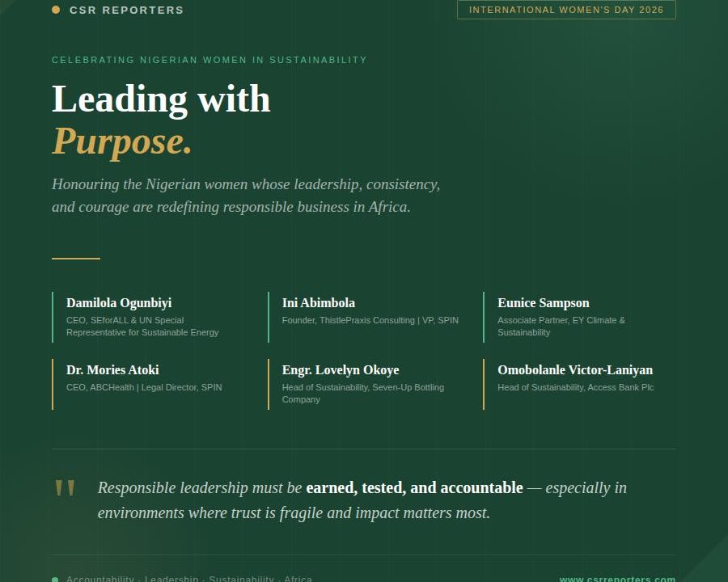728x582 pixels.
Task: Click the Head of Sustainability, Access Bank Plc text
Action: tap(575, 387)
